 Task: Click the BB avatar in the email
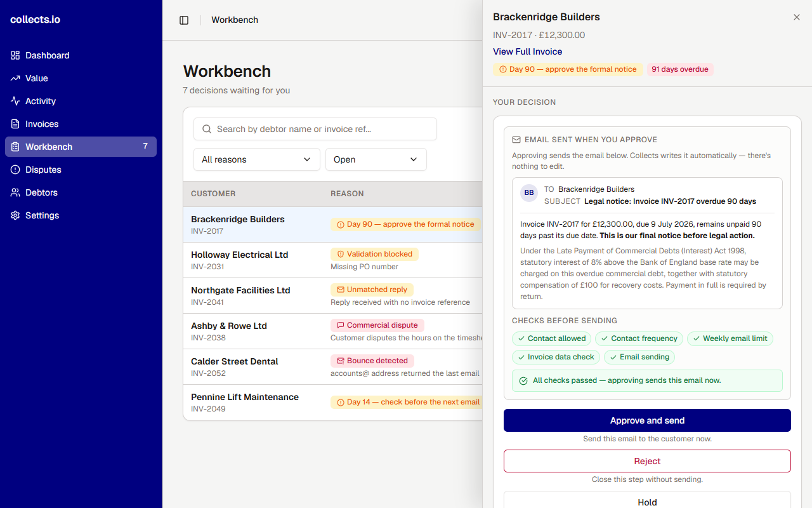529,193
